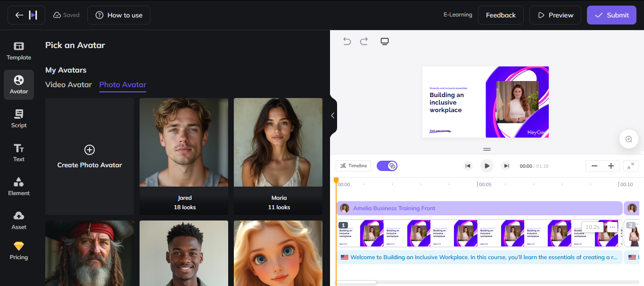The height and width of the screenshot is (286, 644).
Task: Collapse the left avatar panel
Action: pyautogui.click(x=333, y=115)
